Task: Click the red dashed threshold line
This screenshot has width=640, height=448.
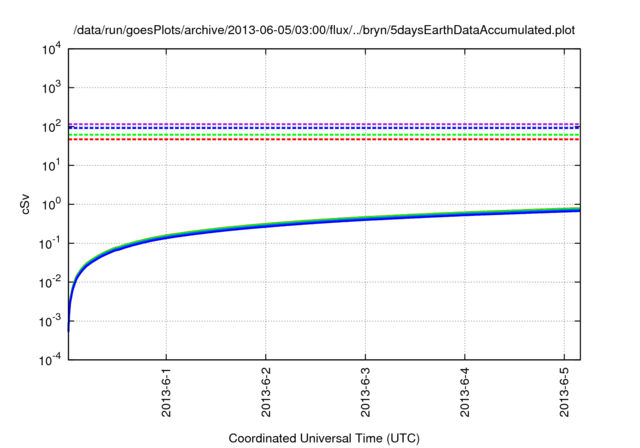Action: (x=324, y=140)
